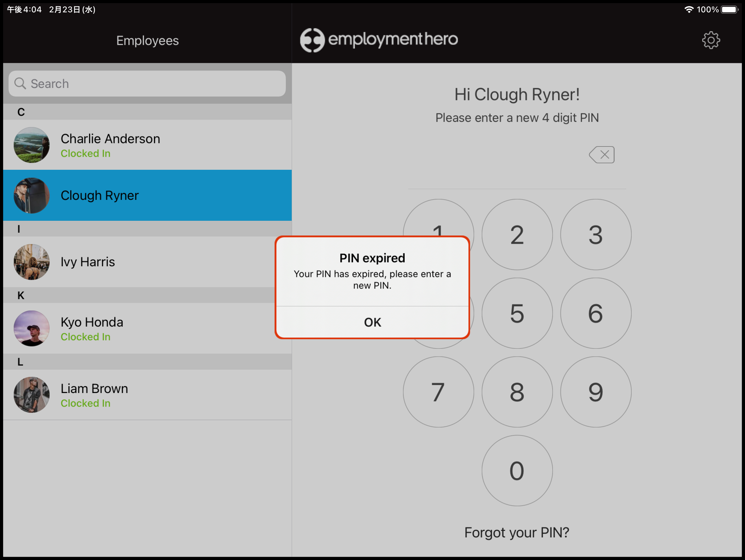Click the Employment Hero logo
745x560 pixels.
point(379,40)
